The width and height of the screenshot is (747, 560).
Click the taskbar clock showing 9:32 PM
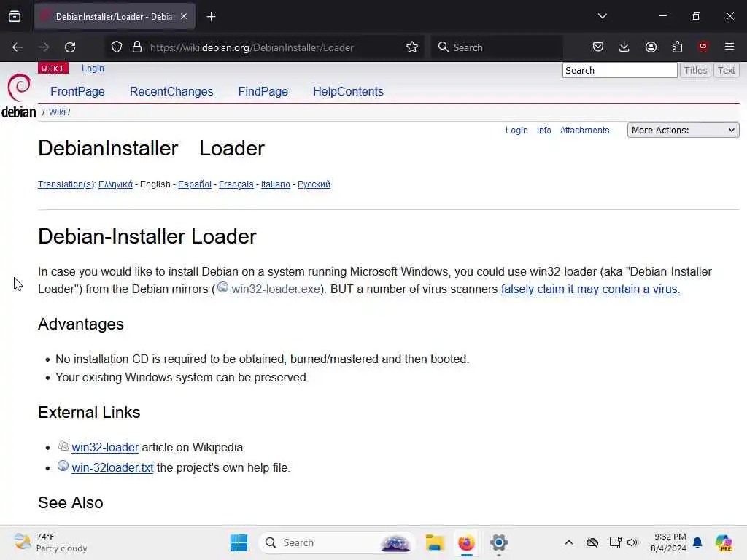(668, 542)
